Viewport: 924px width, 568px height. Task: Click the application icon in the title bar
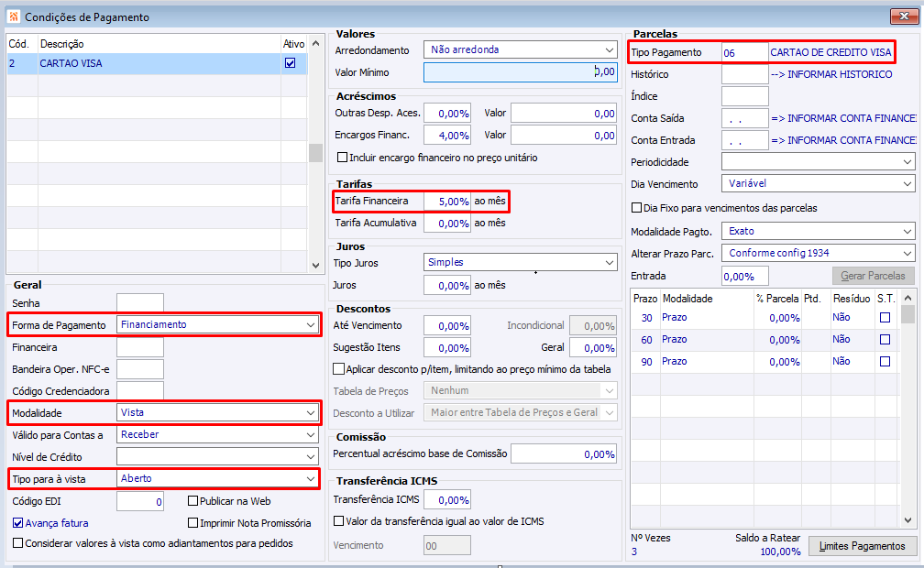[x=12, y=17]
